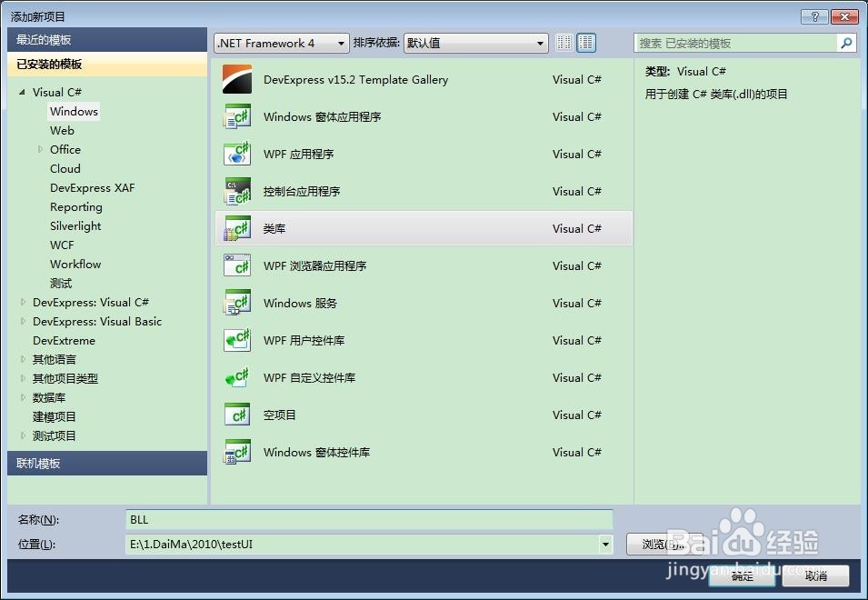Click the 名称 input field containing BLL
The height and width of the screenshot is (600, 868).
pos(369,520)
